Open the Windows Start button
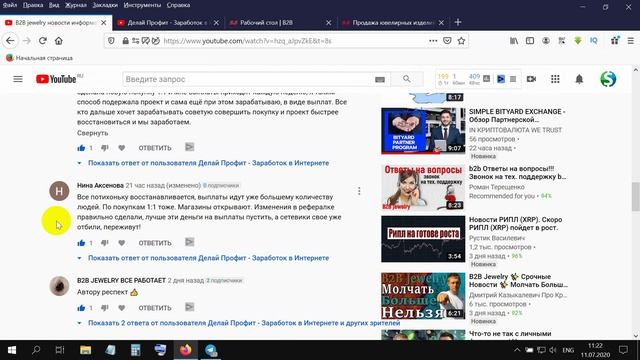Viewport: 640px width, 360px height. coord(12,350)
